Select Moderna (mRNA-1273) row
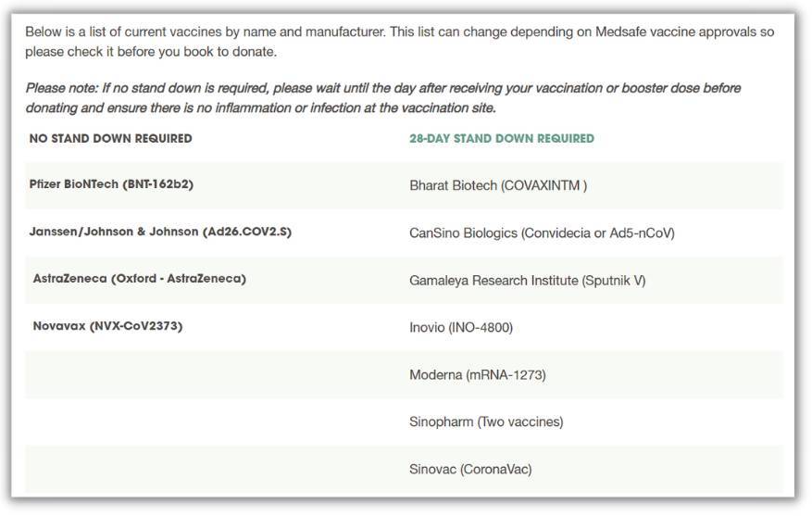 478,374
